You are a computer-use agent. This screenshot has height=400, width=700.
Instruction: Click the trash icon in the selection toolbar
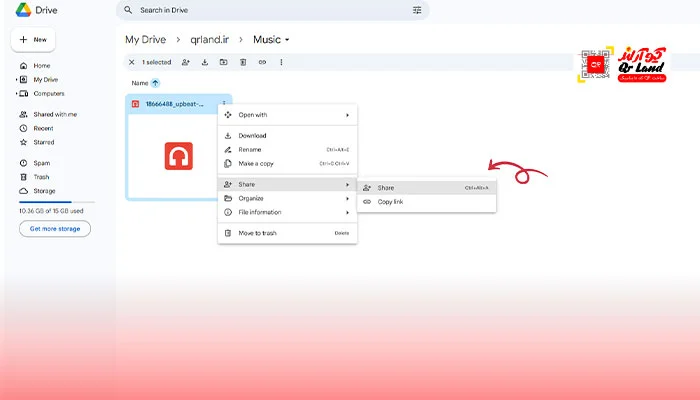coord(242,62)
